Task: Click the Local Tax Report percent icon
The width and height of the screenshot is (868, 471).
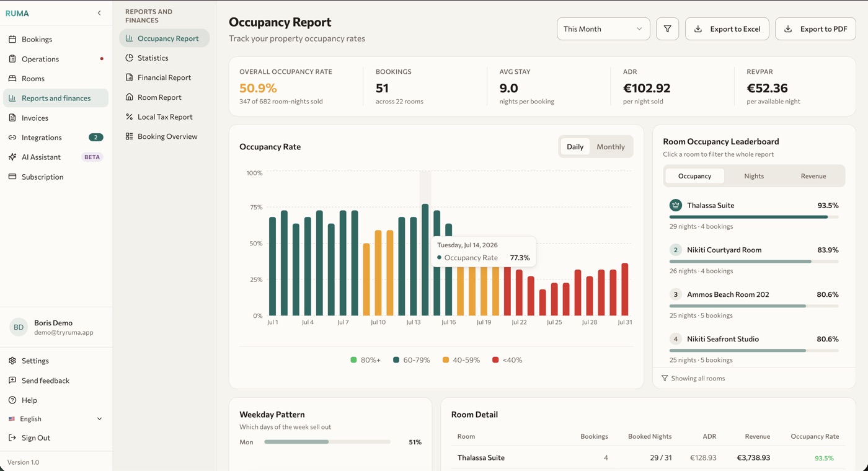Action: pos(129,117)
